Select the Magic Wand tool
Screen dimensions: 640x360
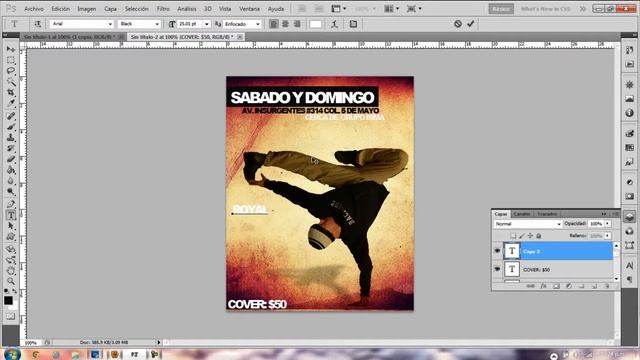[11, 82]
